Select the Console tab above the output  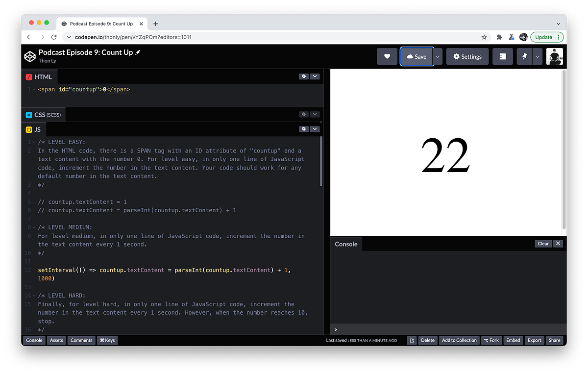346,244
